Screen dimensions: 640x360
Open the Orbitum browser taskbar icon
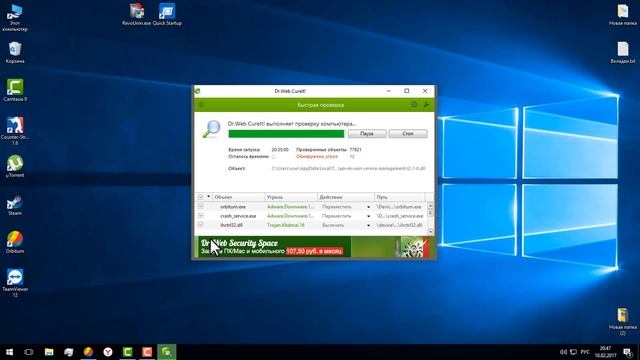(88, 352)
